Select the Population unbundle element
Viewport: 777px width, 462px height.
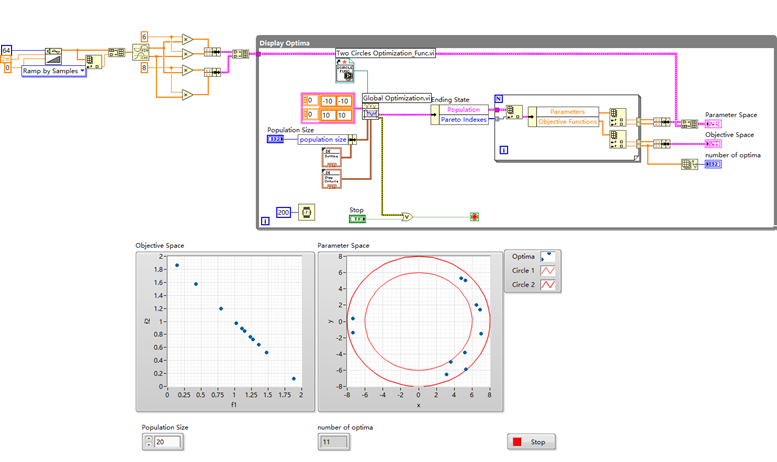[x=464, y=110]
